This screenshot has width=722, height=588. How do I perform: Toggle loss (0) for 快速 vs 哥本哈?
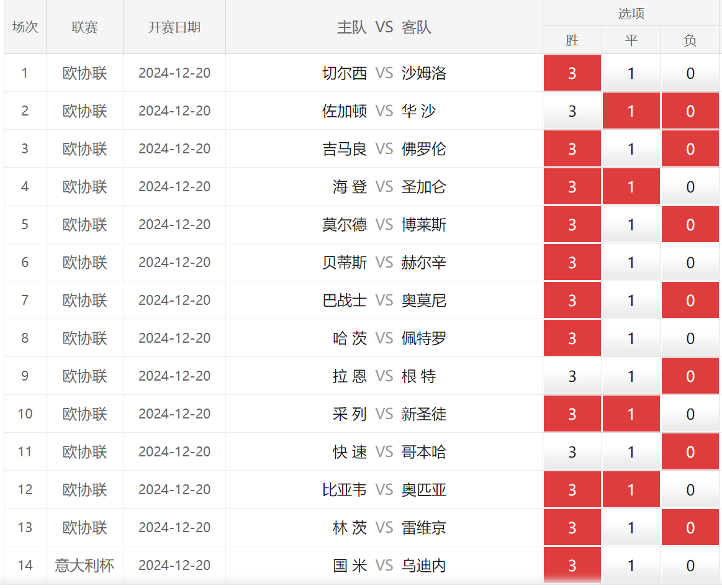[x=690, y=451]
